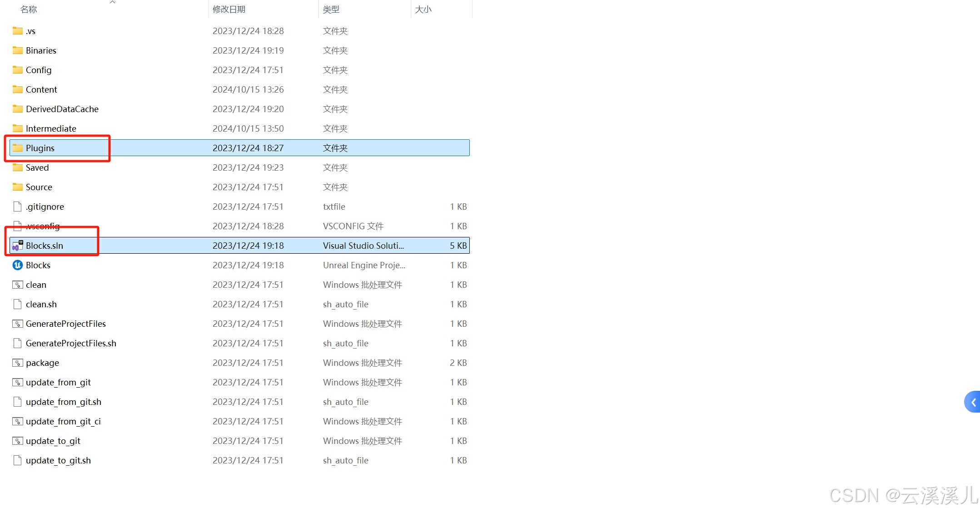Select the Source folder entry

39,187
